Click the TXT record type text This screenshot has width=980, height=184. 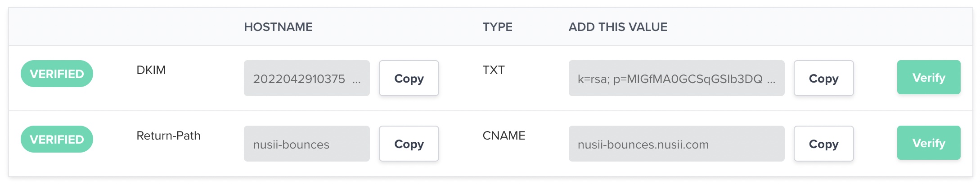pyautogui.click(x=494, y=70)
